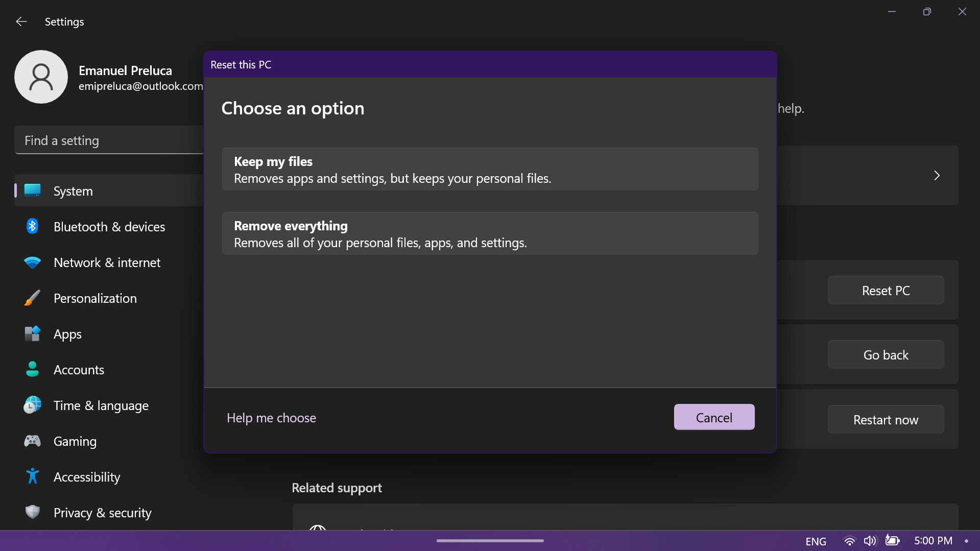Click the Wi-Fi icon in the system tray
Viewport: 980px width, 551px height.
(x=849, y=540)
